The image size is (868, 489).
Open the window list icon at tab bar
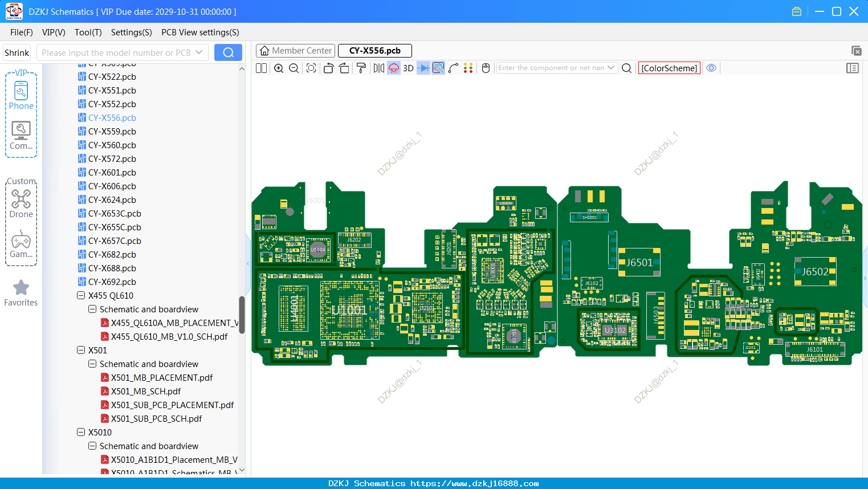(x=856, y=51)
